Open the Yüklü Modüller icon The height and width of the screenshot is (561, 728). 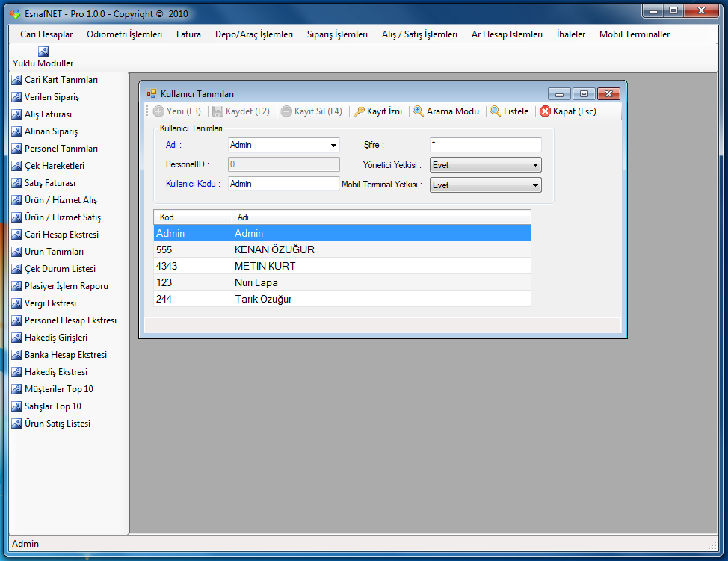tap(43, 52)
